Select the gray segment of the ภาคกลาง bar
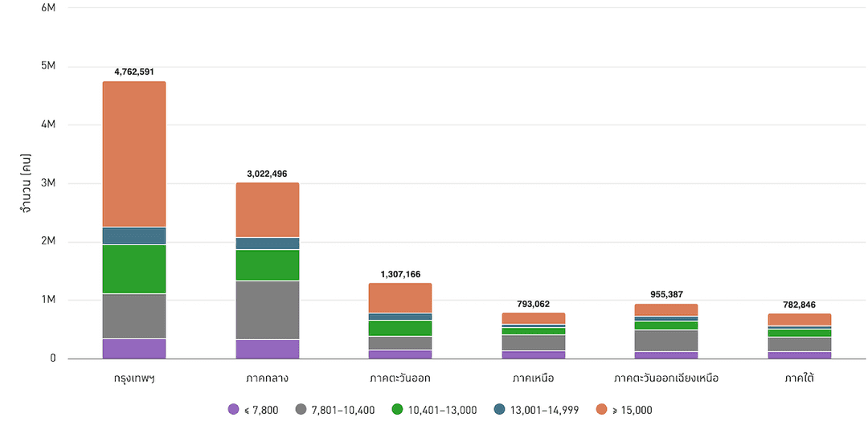Image resolution: width=868 pixels, height=434 pixels. click(268, 310)
